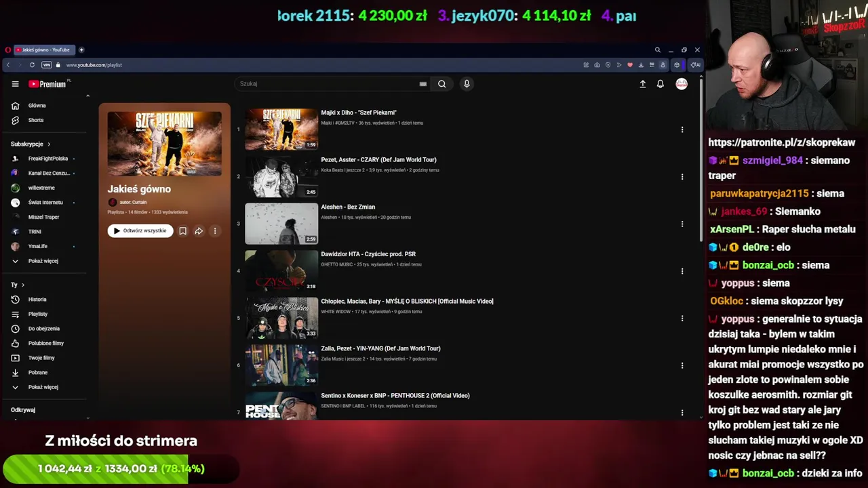Open playlist more options under Jakieś gówno

(x=215, y=231)
